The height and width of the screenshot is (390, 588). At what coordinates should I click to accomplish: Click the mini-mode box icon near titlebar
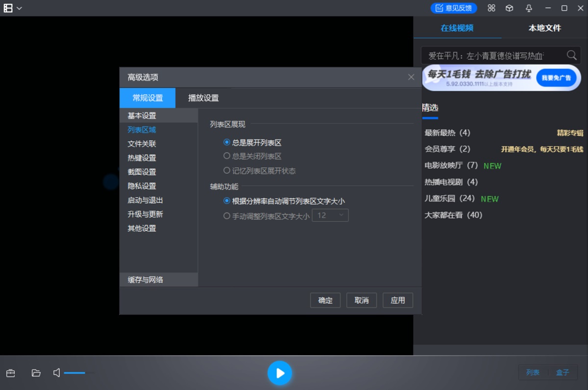point(510,8)
